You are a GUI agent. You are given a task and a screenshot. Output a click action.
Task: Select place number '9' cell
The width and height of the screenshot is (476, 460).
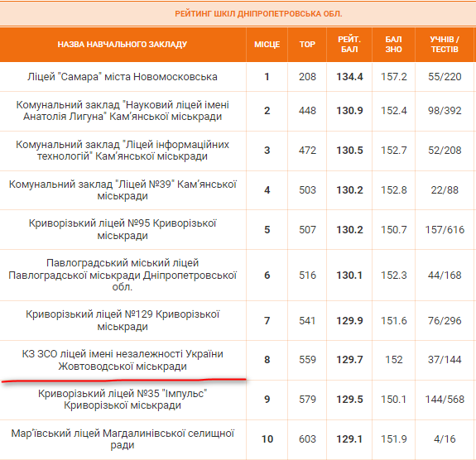coord(267,400)
